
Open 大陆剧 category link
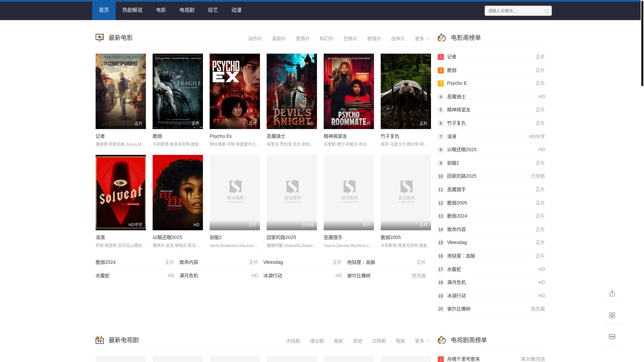point(293,341)
